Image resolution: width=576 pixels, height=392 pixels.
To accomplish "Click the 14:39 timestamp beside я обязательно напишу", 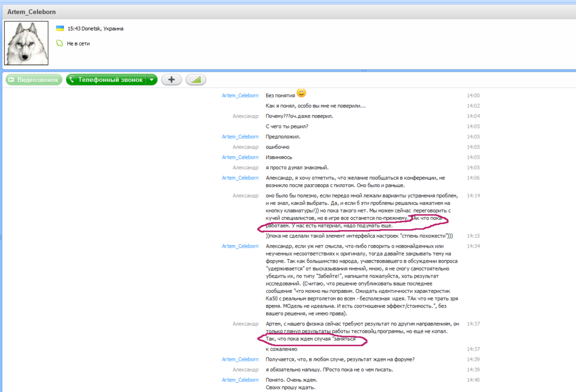I will pos(473,370).
